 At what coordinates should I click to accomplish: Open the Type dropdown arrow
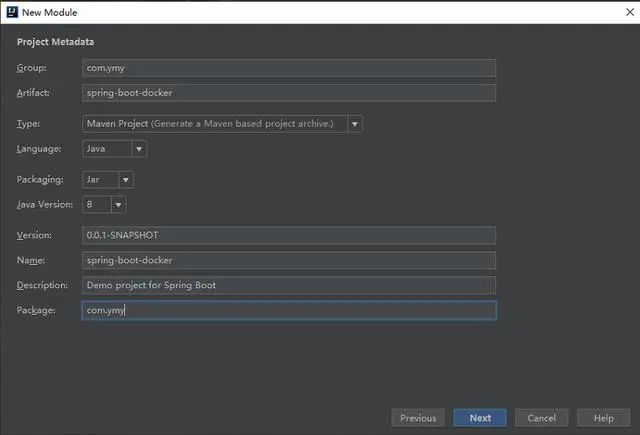coord(355,124)
